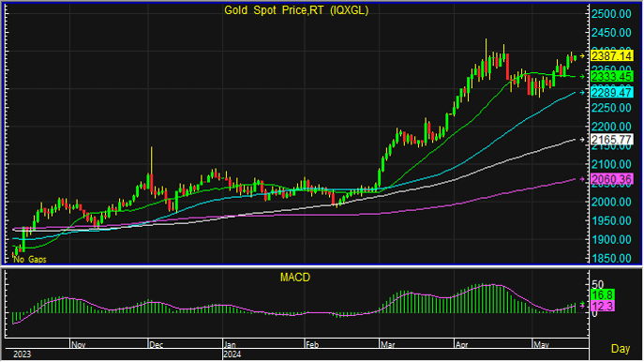The height and width of the screenshot is (362, 644).
Task: Click the 2100.00 price axis label
Action: click(x=611, y=164)
